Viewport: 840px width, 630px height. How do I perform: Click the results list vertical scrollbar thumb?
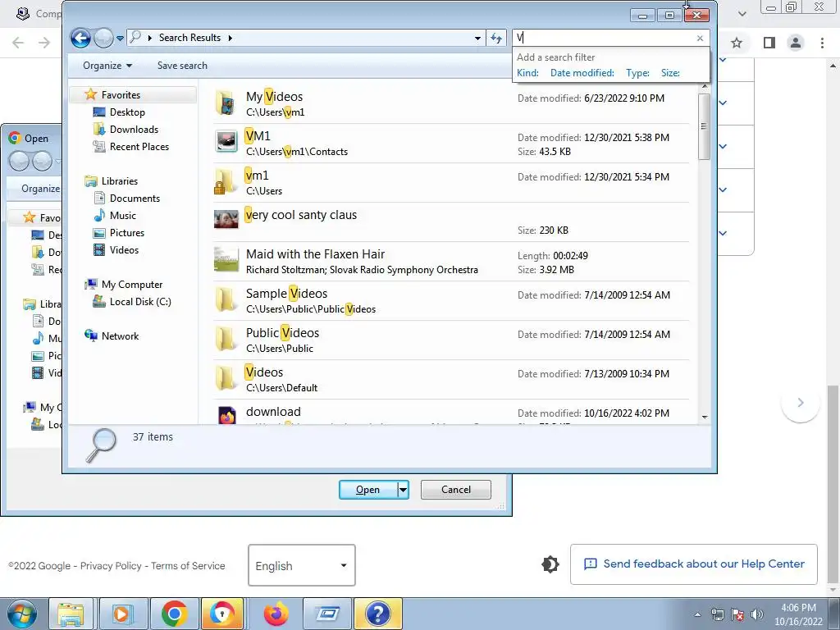tap(704, 126)
